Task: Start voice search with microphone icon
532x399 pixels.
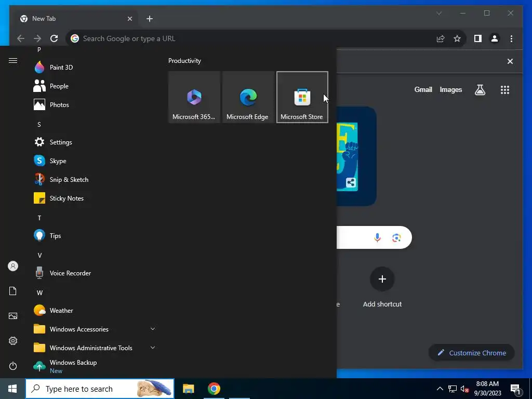Action: [x=377, y=237]
